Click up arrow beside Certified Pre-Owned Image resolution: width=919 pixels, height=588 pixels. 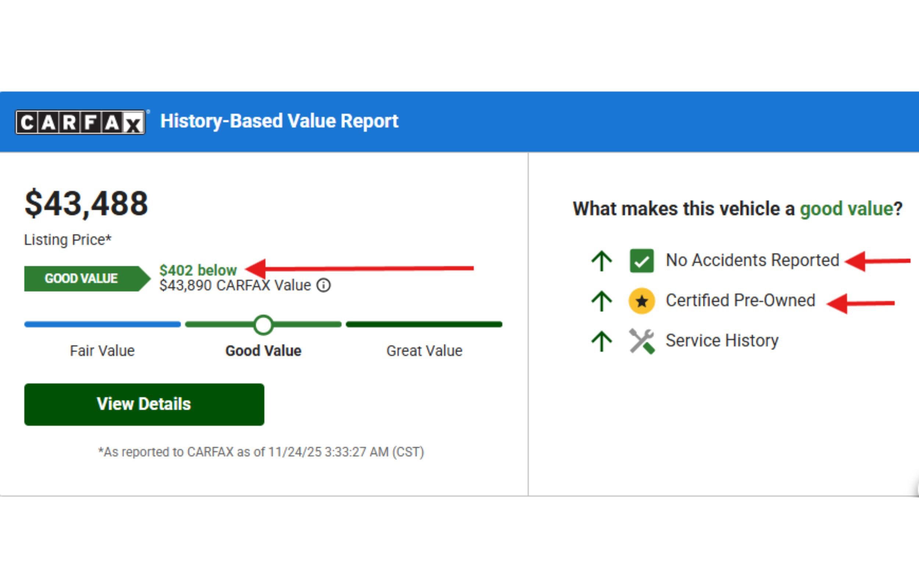602,301
